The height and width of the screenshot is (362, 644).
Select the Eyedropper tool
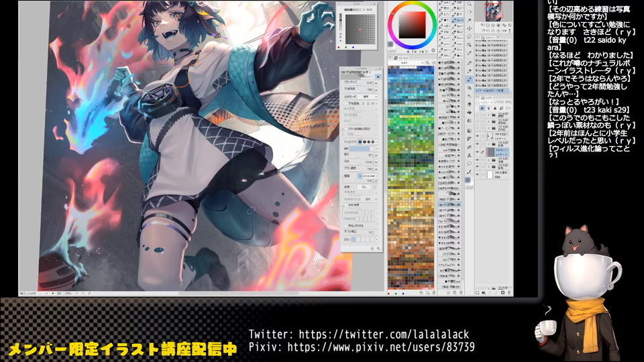(x=469, y=52)
